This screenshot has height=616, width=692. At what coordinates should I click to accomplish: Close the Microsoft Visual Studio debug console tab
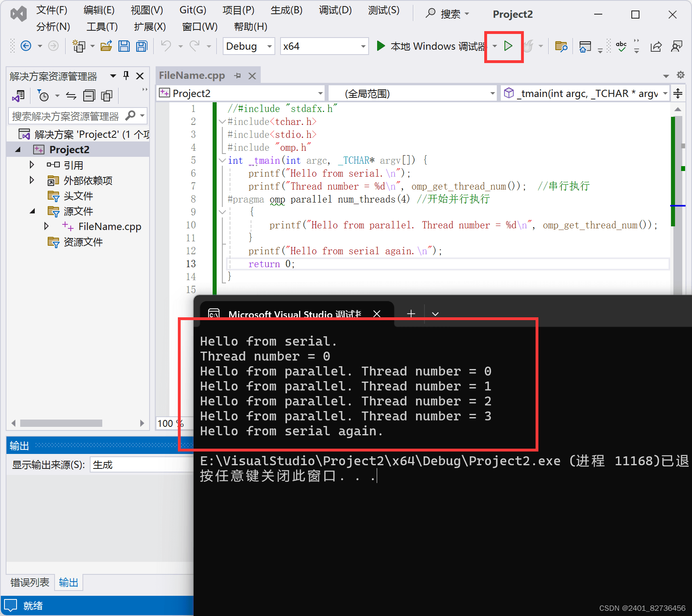[x=377, y=314]
